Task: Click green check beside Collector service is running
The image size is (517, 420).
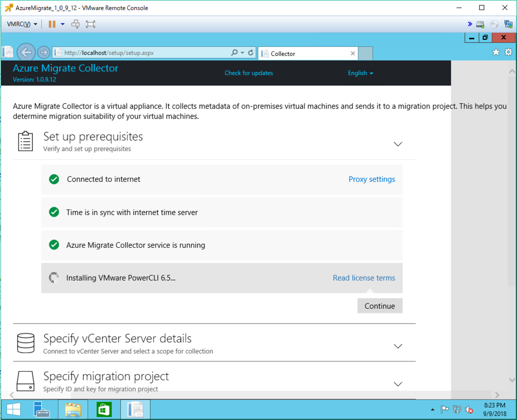Action: 54,245
